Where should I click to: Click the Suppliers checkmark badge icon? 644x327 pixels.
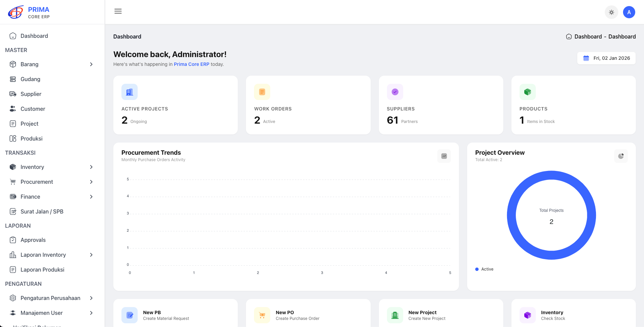pos(395,92)
